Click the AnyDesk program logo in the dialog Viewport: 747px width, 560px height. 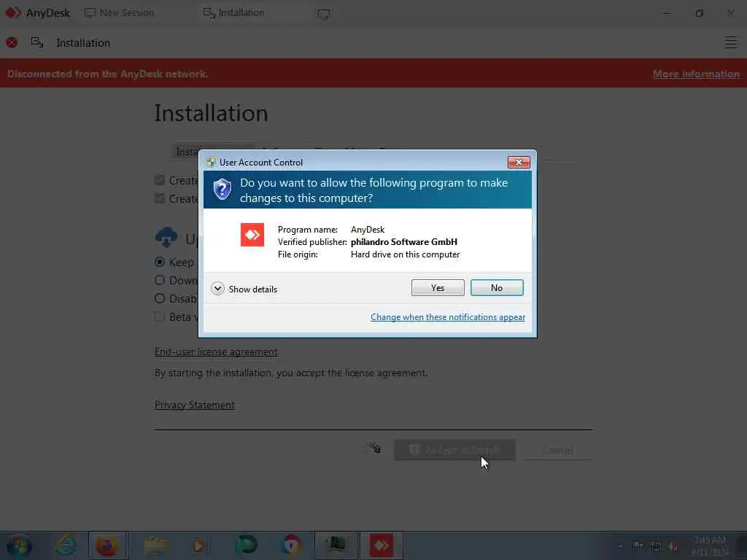pos(252,235)
